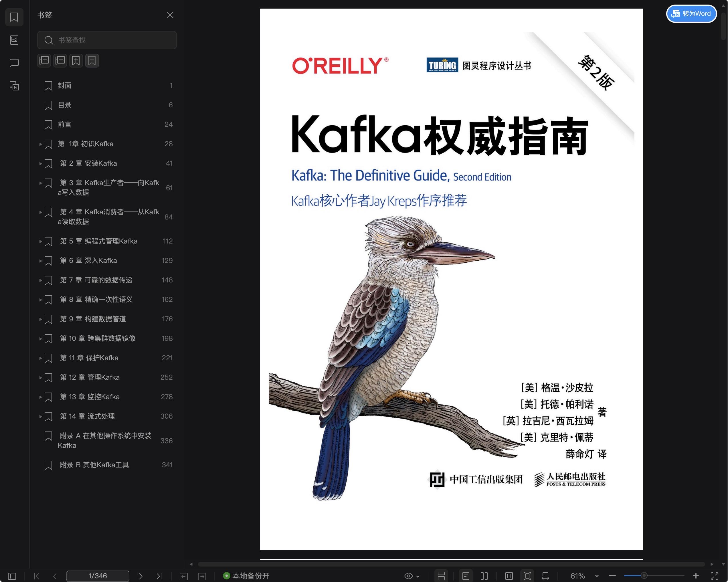Expand chapter 第 9 章 构建数据管道
The height and width of the screenshot is (582, 728).
(41, 319)
